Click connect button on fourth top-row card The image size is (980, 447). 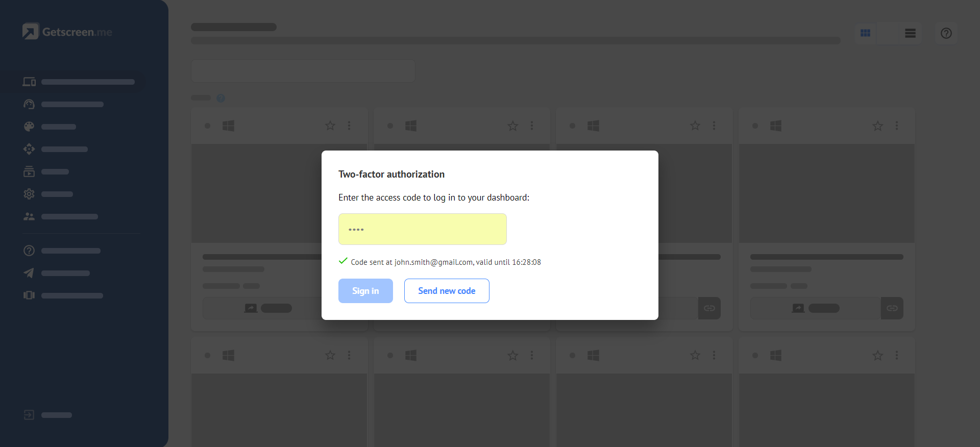tap(816, 308)
